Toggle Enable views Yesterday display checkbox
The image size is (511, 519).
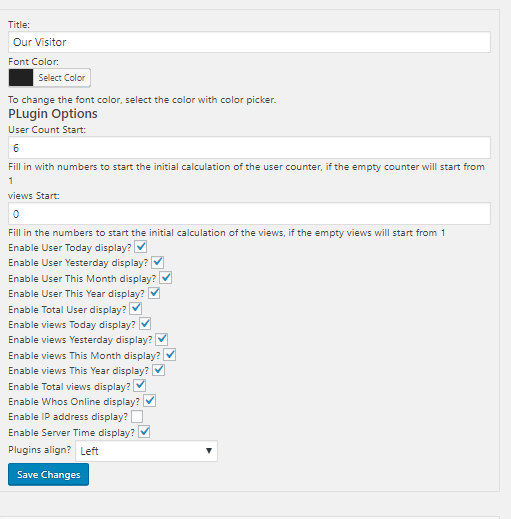(x=162, y=339)
